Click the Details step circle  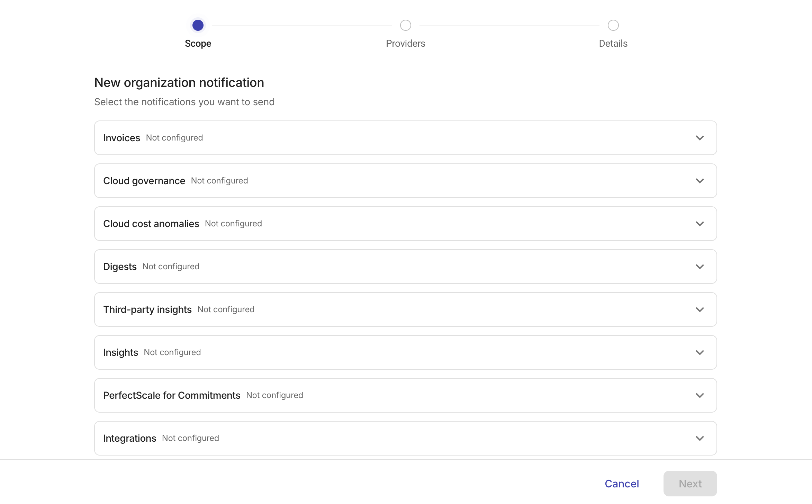coord(613,25)
